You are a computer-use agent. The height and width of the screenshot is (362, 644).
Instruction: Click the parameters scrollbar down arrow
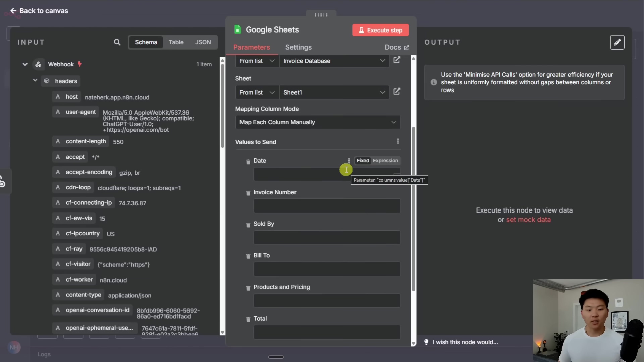(x=413, y=344)
